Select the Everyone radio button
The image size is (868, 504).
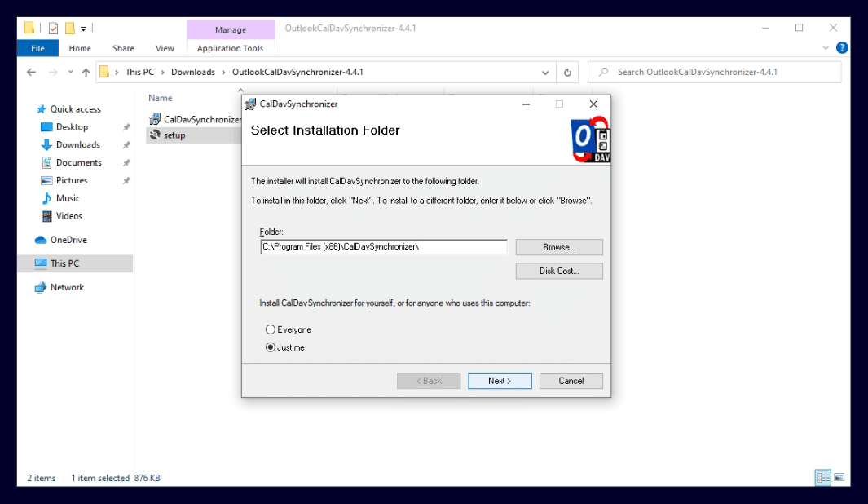click(270, 329)
